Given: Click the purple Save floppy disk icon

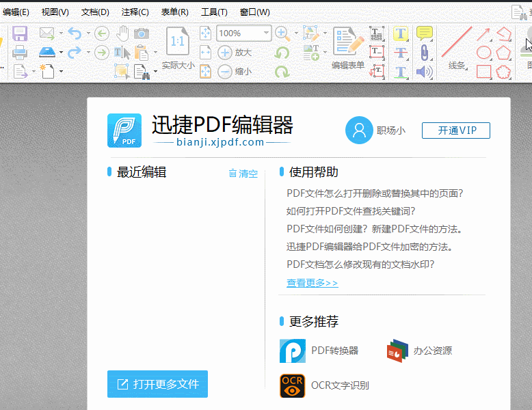Looking at the screenshot, I should (x=20, y=33).
